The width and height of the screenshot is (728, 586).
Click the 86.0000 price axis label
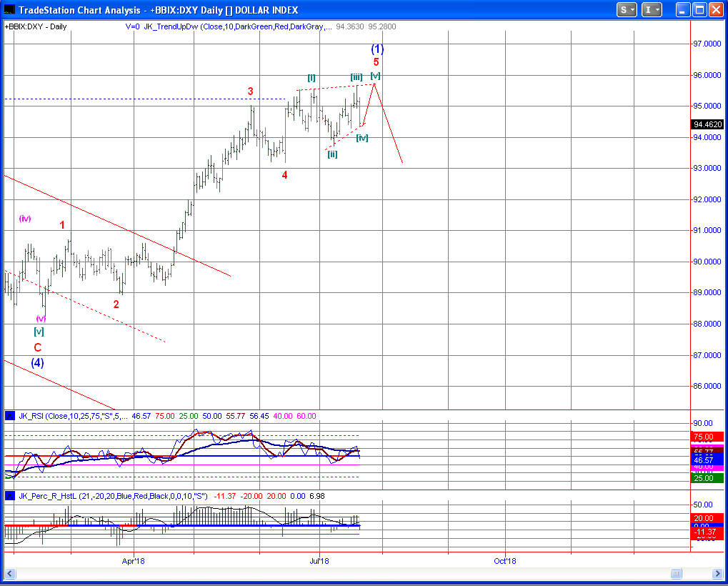[707, 386]
